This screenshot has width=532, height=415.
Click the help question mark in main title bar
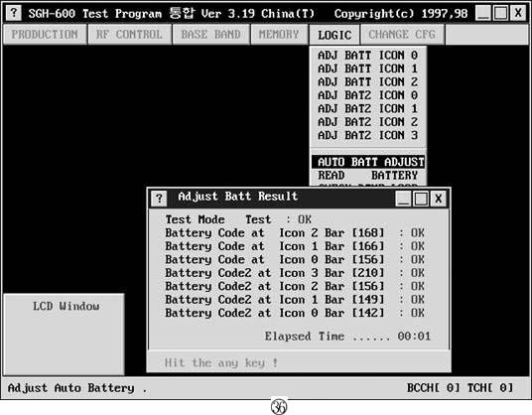click(14, 13)
